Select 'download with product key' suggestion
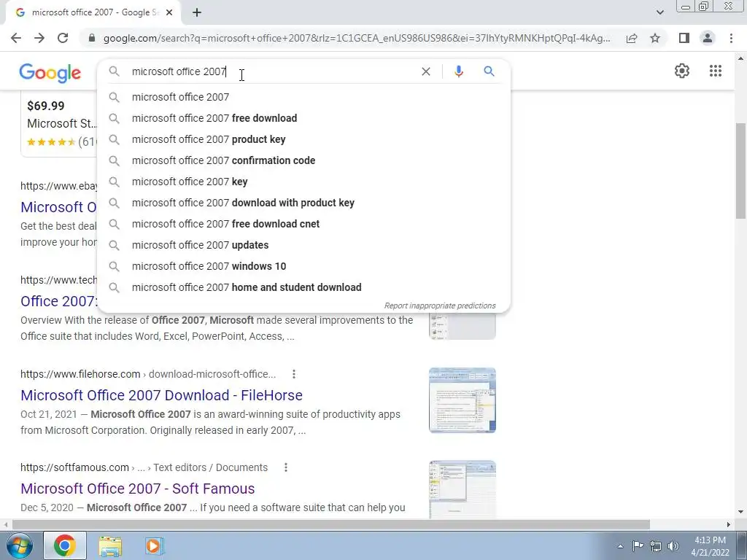747x560 pixels. tap(303, 203)
